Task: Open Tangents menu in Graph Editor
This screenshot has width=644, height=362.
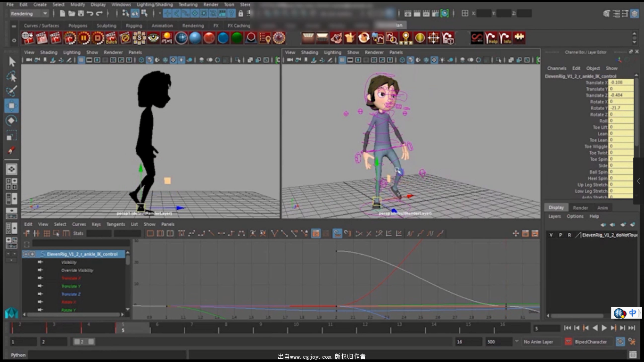Action: (x=116, y=224)
